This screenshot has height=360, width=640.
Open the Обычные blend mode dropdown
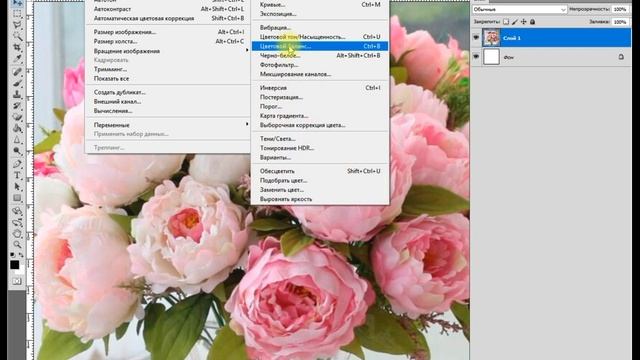tap(520, 9)
